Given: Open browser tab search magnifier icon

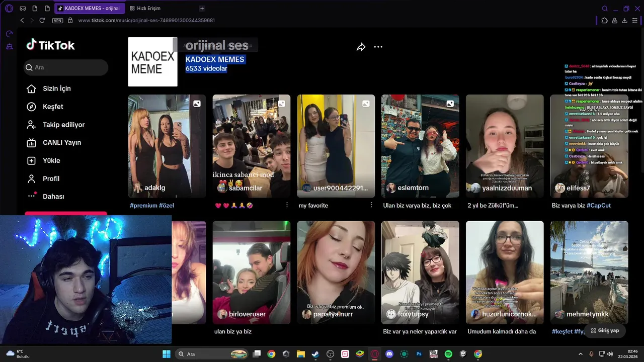Looking at the screenshot, I should [605, 9].
